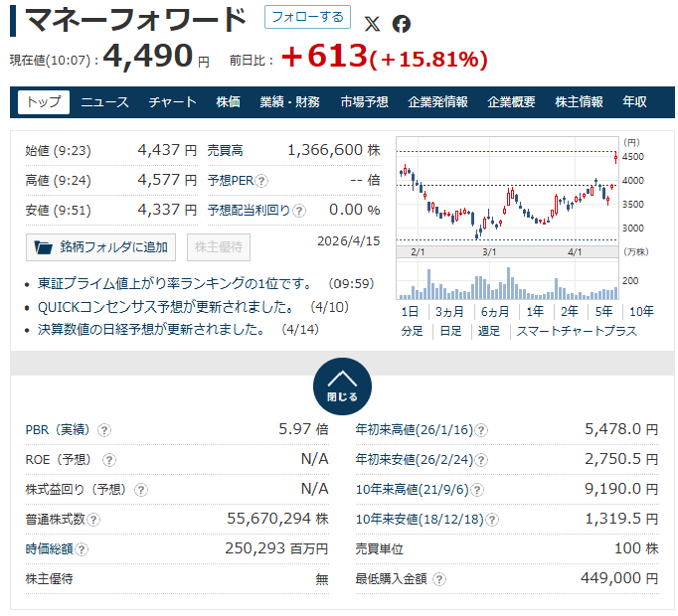This screenshot has height=616, width=678.
Task: Go to the 株価 tab
Action: pos(229,102)
